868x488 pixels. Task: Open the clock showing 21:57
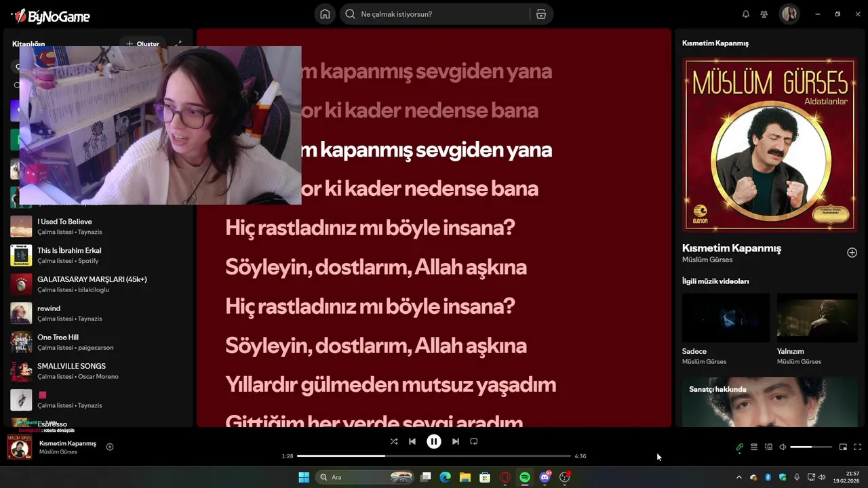click(848, 477)
